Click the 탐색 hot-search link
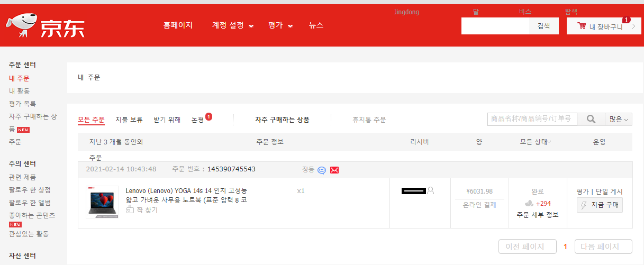This screenshot has height=265, width=644. coord(571,12)
